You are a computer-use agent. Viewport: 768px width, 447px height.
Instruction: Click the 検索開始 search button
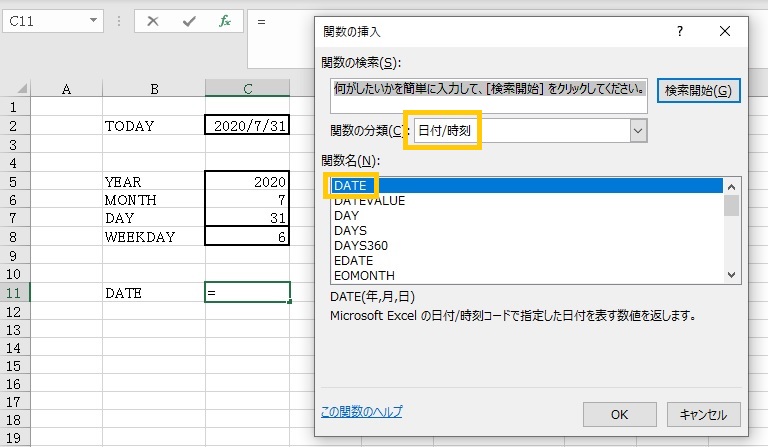tap(698, 91)
